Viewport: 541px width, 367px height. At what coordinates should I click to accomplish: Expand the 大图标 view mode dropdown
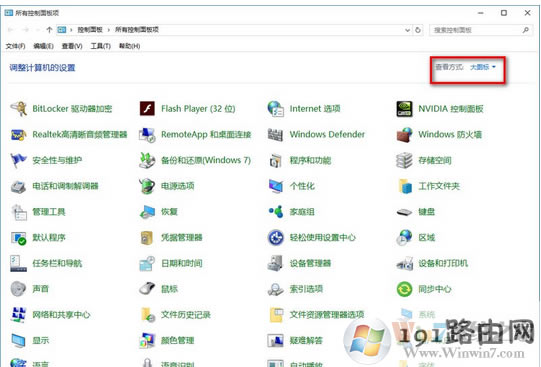[x=482, y=67]
